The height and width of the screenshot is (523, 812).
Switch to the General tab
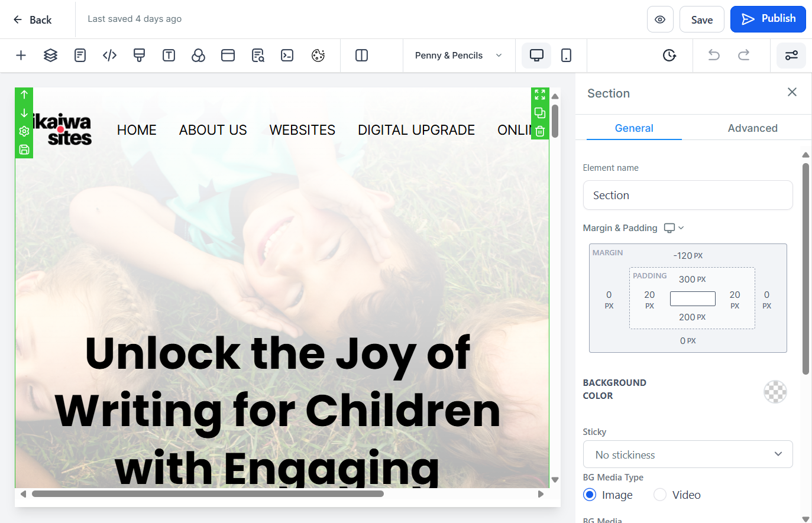click(634, 128)
